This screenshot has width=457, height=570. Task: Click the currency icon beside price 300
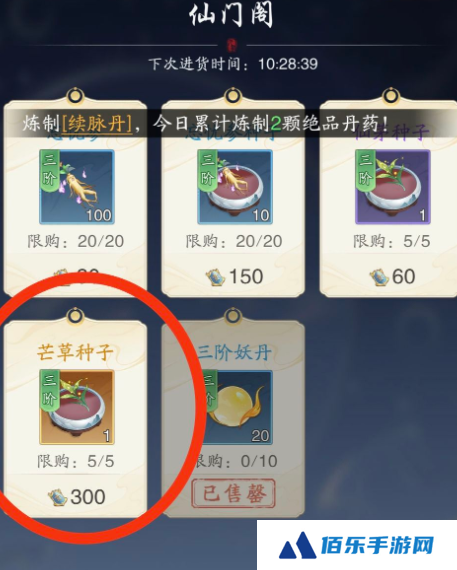58,497
